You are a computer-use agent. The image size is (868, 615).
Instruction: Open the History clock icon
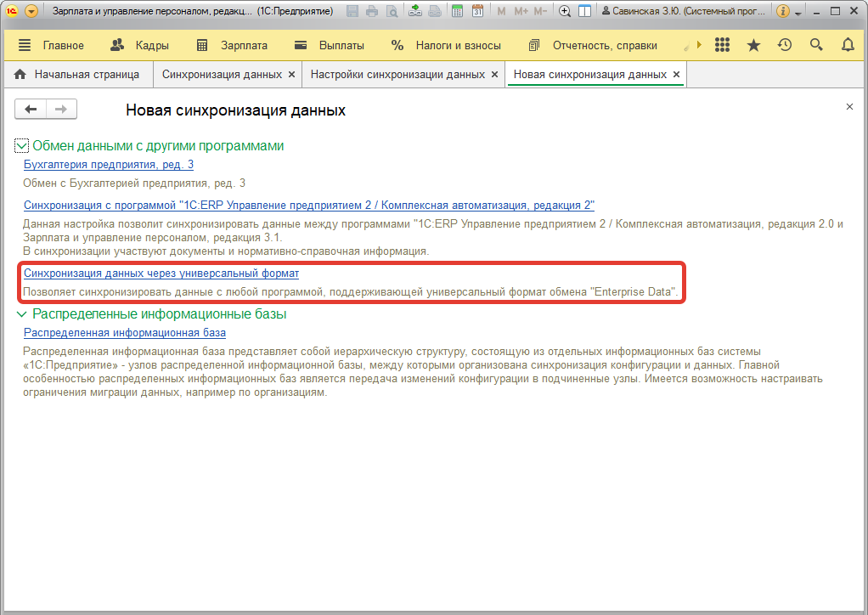tap(785, 45)
